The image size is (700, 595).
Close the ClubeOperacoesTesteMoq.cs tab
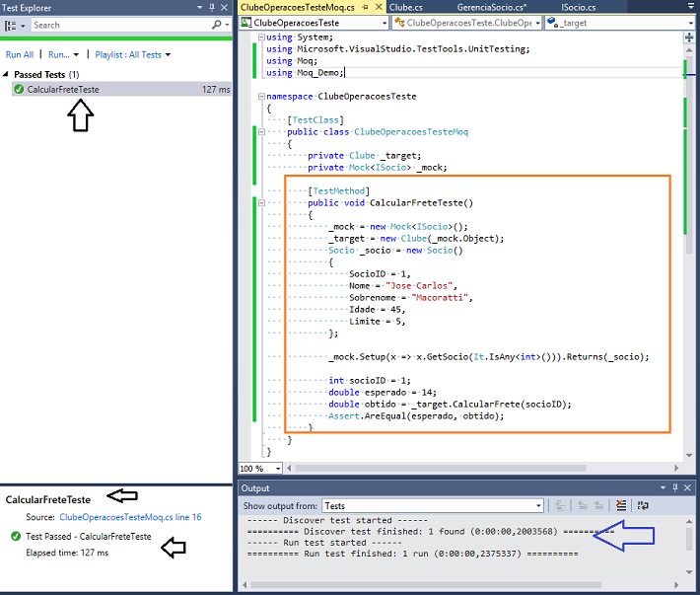[x=379, y=7]
